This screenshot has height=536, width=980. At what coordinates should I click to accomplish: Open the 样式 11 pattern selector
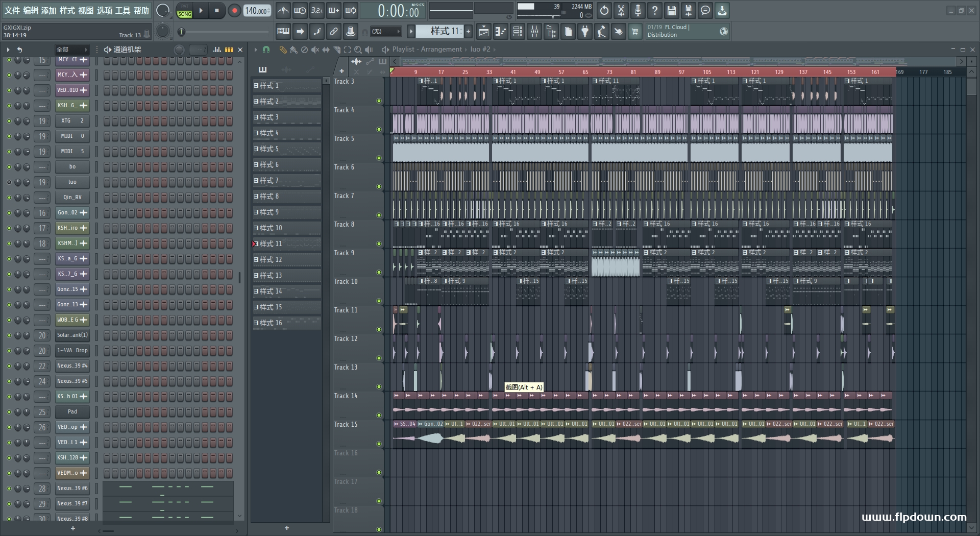(x=439, y=32)
